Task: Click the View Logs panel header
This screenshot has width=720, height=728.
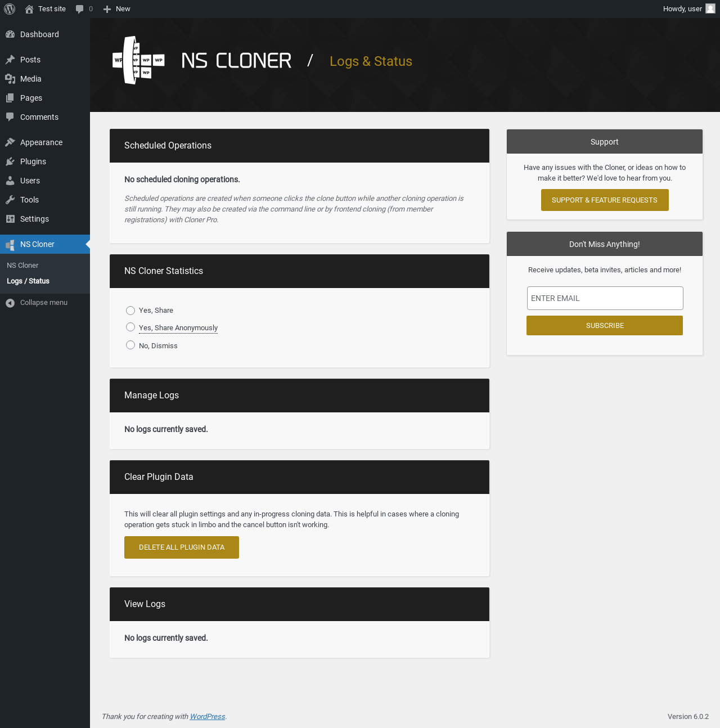Action: [299, 604]
